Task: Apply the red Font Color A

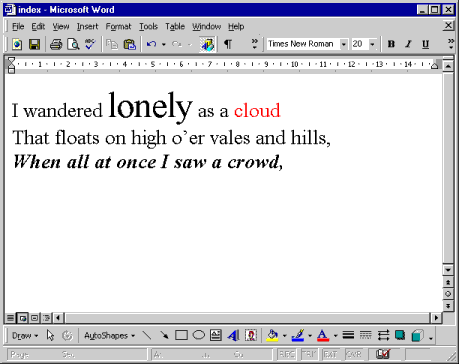Action: (x=323, y=335)
